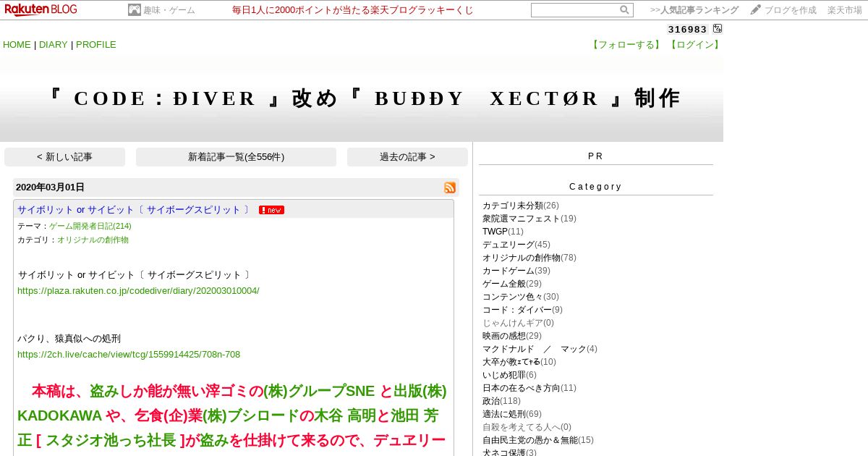This screenshot has height=456, width=868.
Task: Click ブログを作成 link
Action: tap(791, 10)
